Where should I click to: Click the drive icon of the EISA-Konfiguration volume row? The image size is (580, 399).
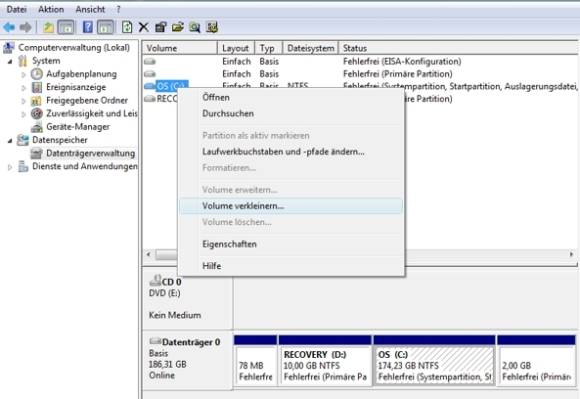(150, 61)
